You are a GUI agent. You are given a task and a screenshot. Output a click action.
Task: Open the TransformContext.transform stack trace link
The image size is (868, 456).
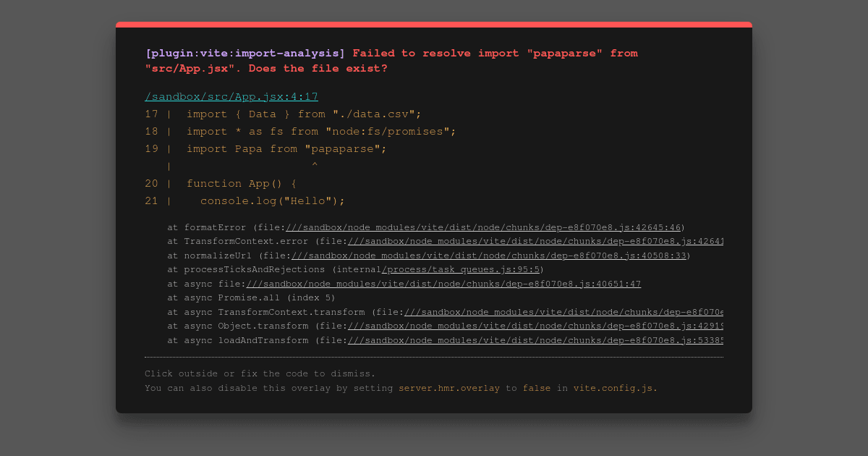[x=563, y=312]
